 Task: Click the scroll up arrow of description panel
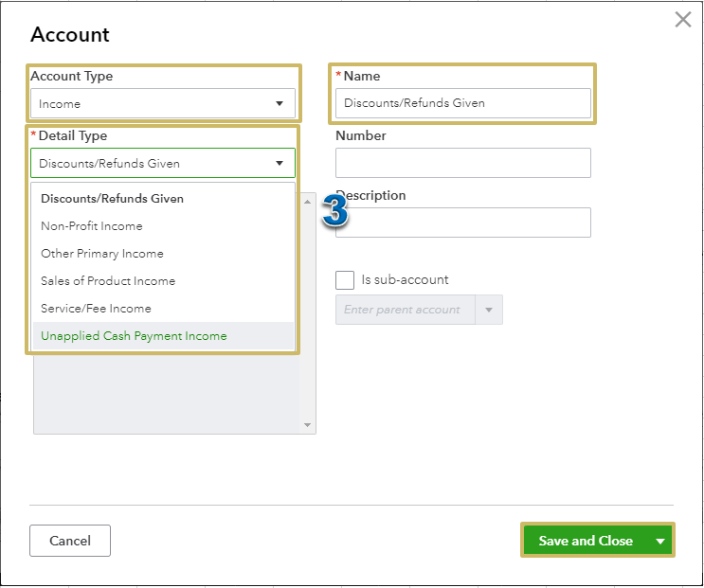tap(307, 201)
